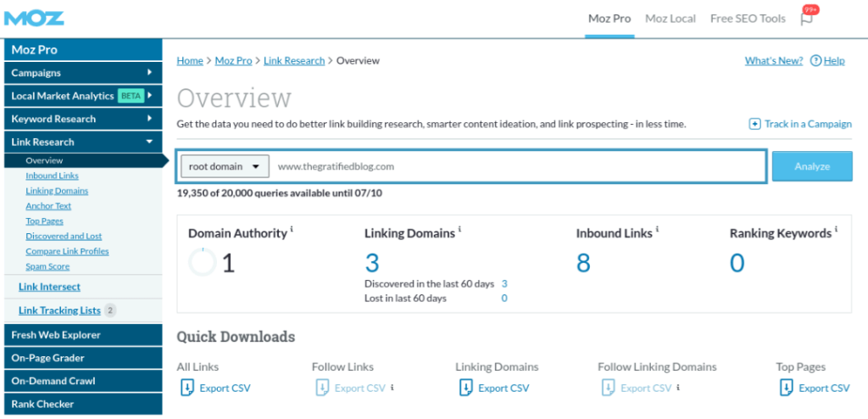Click the Follow Linking Domains download icon
The width and height of the screenshot is (868, 419).
point(608,388)
